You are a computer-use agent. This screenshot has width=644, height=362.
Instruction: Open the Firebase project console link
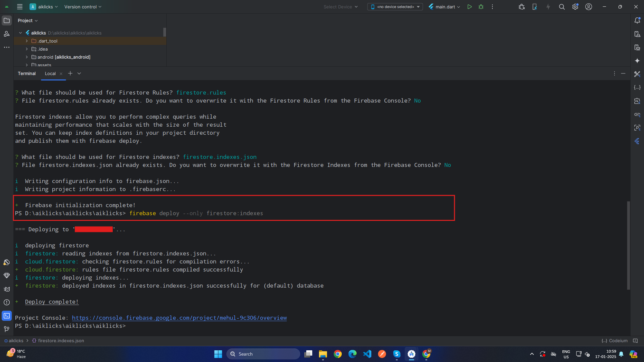pos(179,318)
